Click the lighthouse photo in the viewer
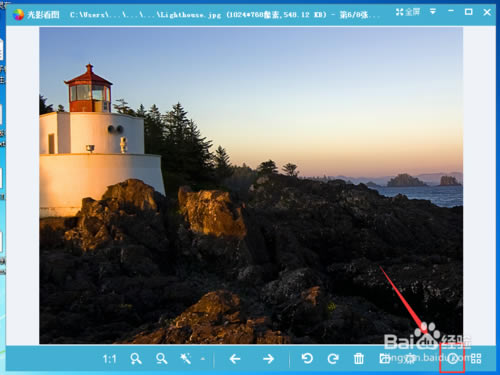 [251, 185]
